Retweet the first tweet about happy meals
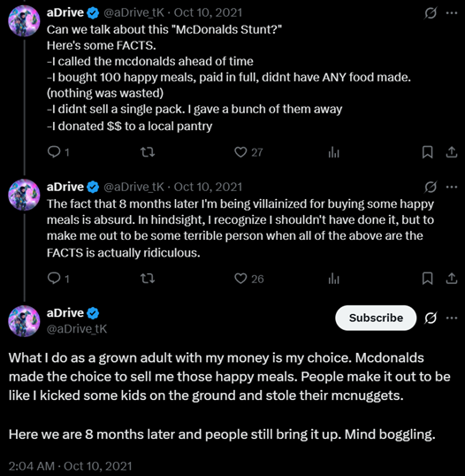Viewport: 465px width, 476px height. click(x=148, y=152)
